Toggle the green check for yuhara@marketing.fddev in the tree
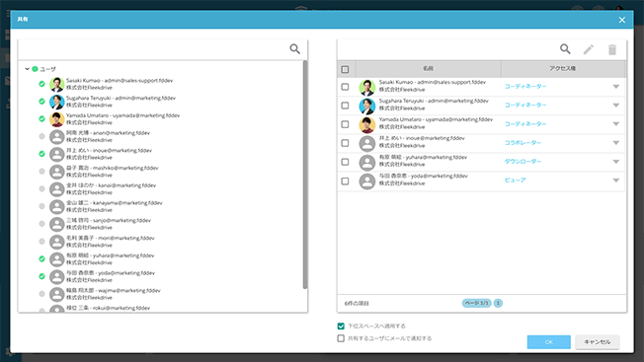 41,258
